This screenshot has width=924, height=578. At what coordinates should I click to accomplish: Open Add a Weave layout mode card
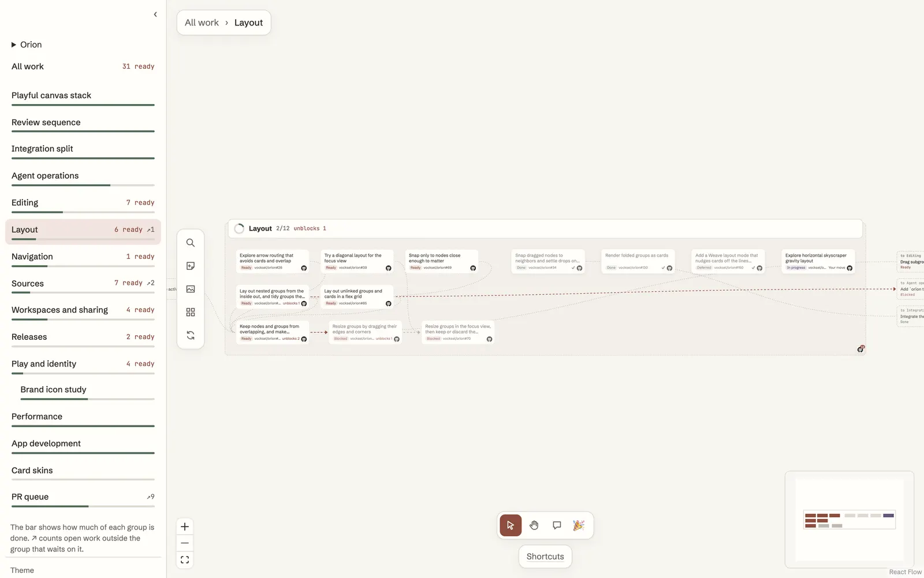click(728, 261)
